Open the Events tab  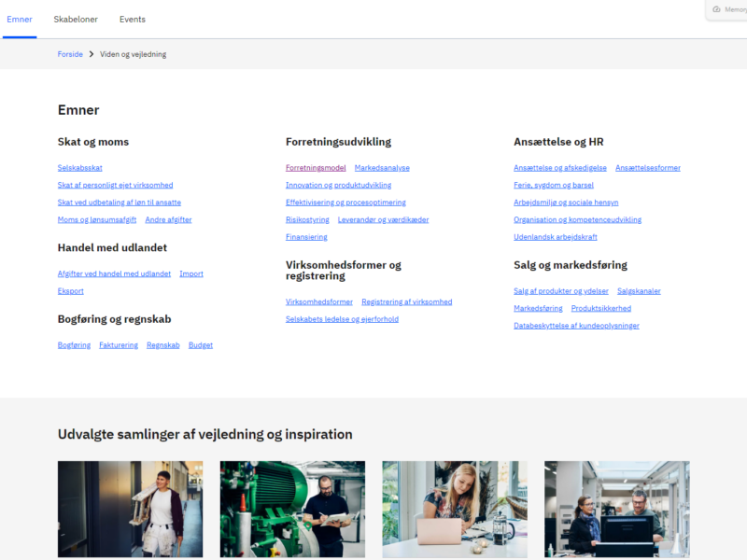point(133,20)
